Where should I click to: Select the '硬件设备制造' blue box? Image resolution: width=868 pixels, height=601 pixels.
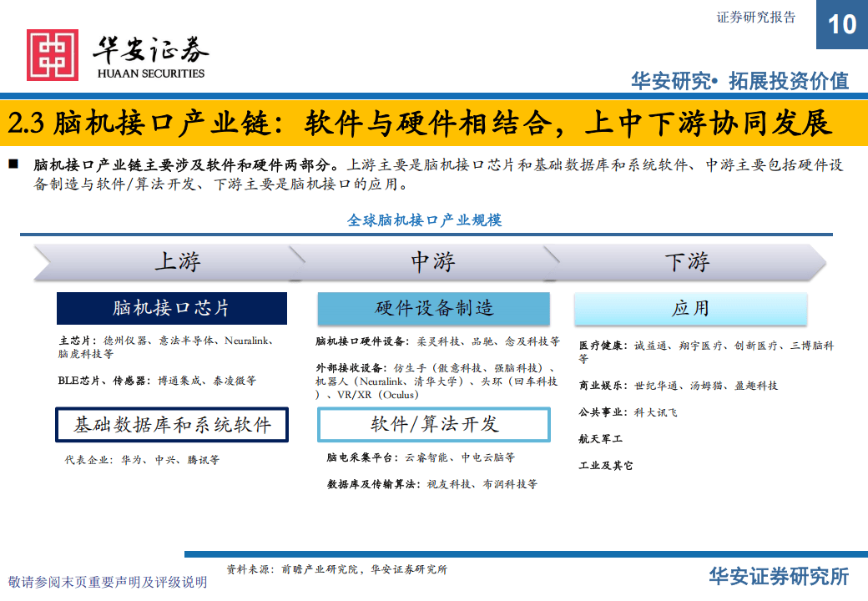[x=433, y=308]
